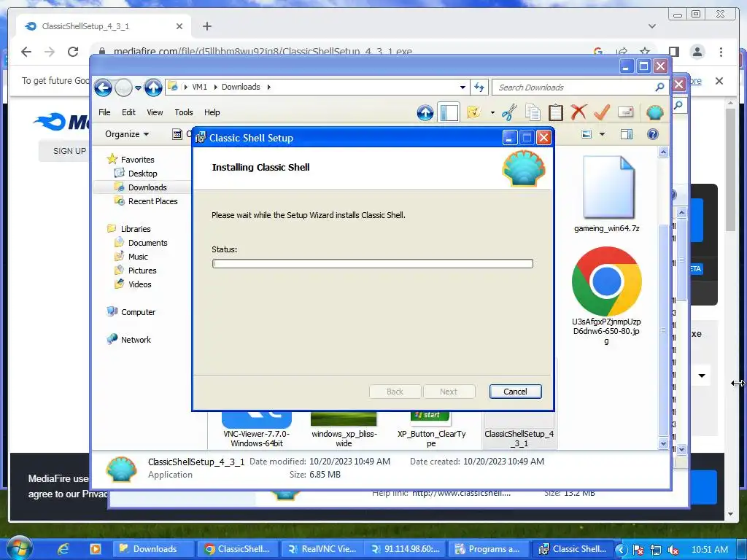Image resolution: width=747 pixels, height=560 pixels.
Task: Open media player taskbar icon
Action: point(96,549)
